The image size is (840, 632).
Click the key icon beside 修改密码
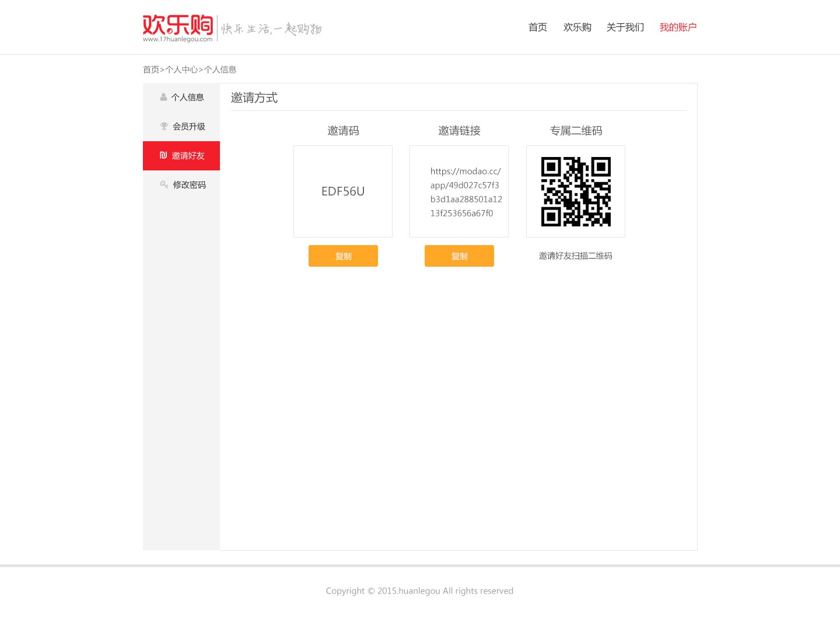(x=164, y=184)
